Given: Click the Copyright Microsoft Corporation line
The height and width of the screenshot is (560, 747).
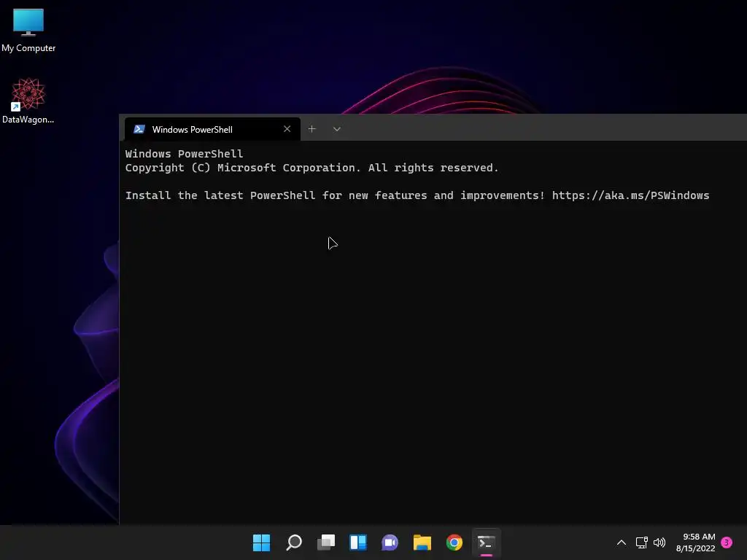Looking at the screenshot, I should (311, 168).
